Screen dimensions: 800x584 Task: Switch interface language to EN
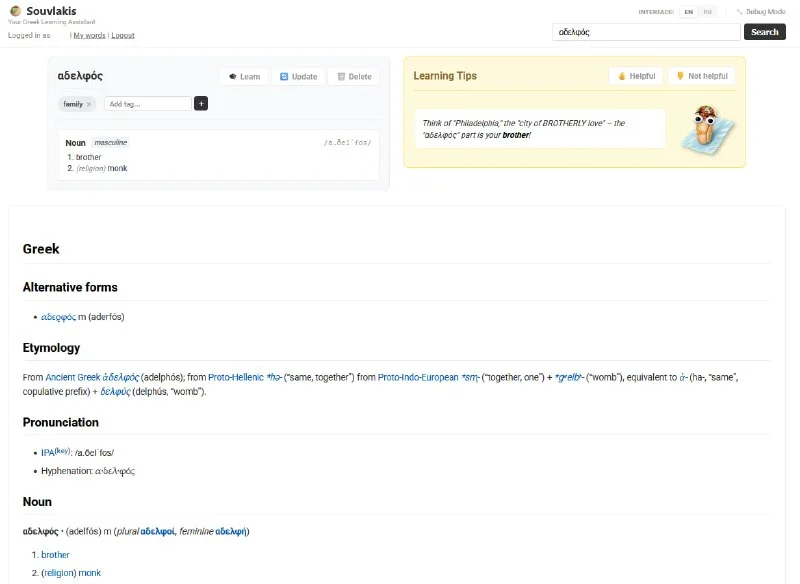(x=688, y=12)
